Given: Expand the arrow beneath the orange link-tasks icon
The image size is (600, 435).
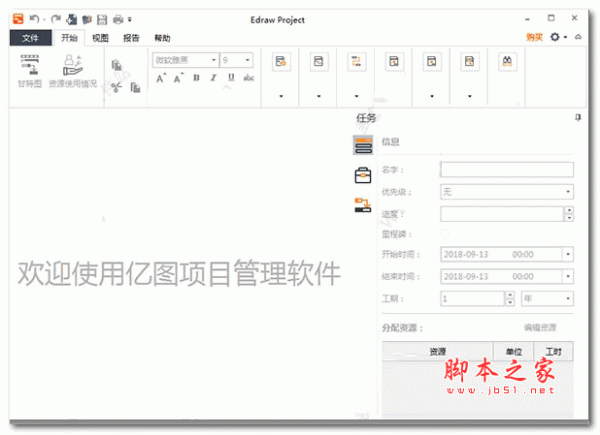Looking at the screenshot, I should (x=356, y=96).
